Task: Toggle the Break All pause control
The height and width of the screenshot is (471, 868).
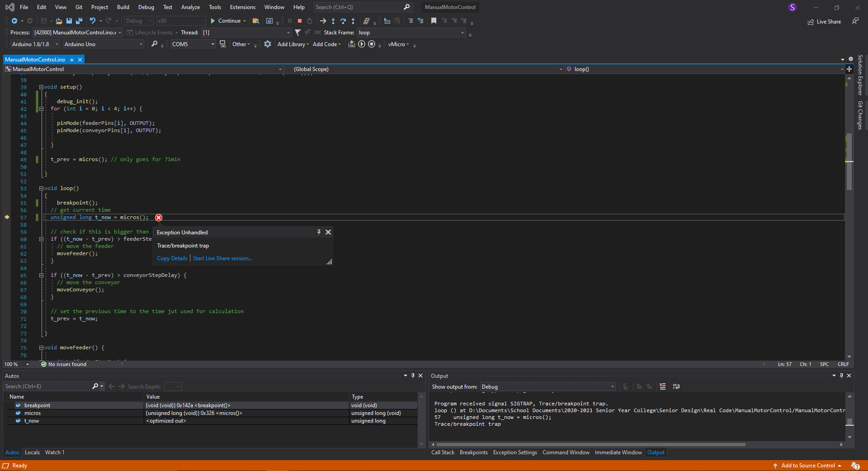Action: (x=289, y=21)
